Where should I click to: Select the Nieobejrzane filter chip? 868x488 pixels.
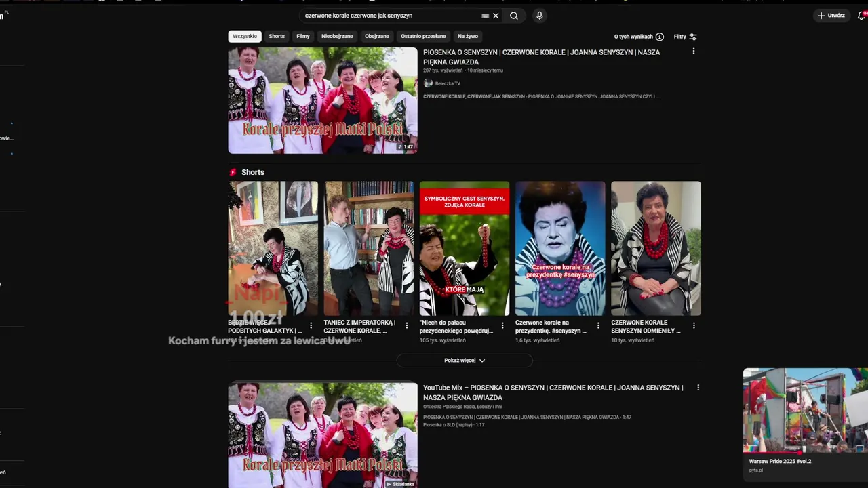pos(337,37)
